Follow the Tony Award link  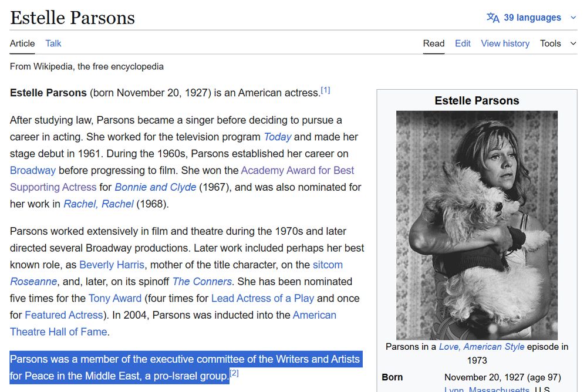tap(114, 298)
